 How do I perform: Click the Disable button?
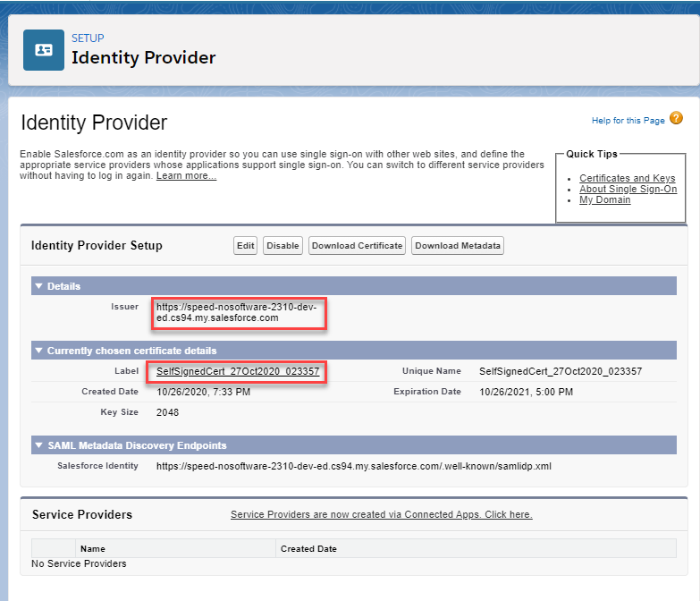point(283,246)
